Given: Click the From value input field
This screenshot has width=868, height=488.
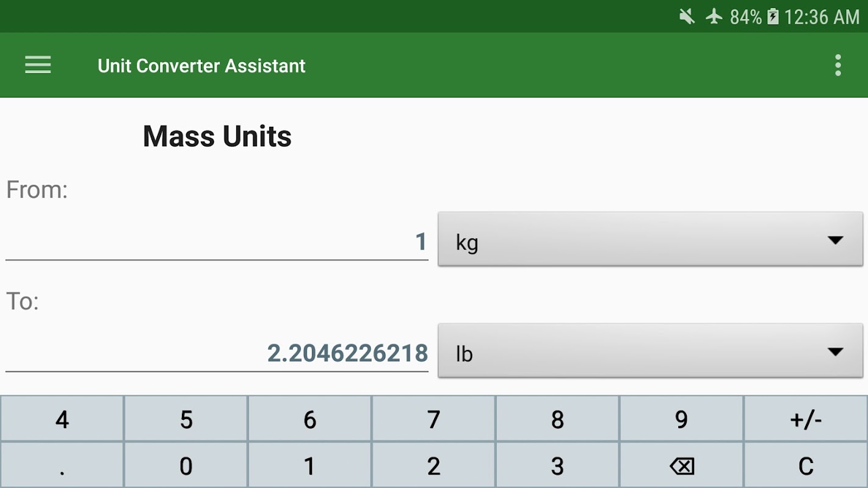Looking at the screenshot, I should [217, 242].
